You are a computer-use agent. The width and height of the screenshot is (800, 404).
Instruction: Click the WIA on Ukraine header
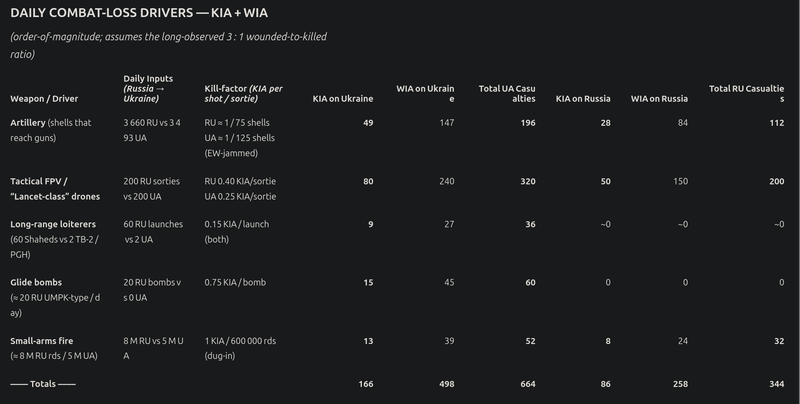[425, 94]
